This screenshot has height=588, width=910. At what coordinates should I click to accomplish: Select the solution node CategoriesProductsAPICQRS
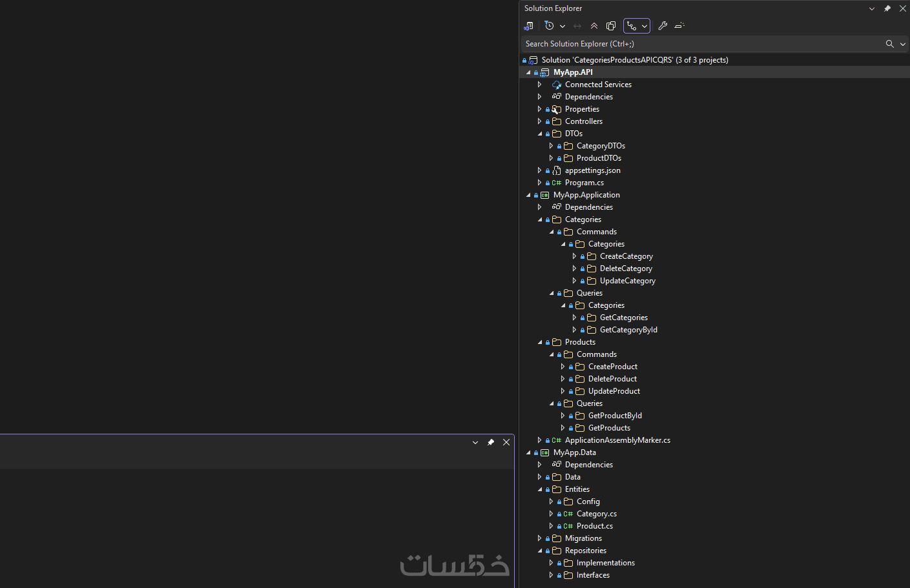(x=634, y=59)
